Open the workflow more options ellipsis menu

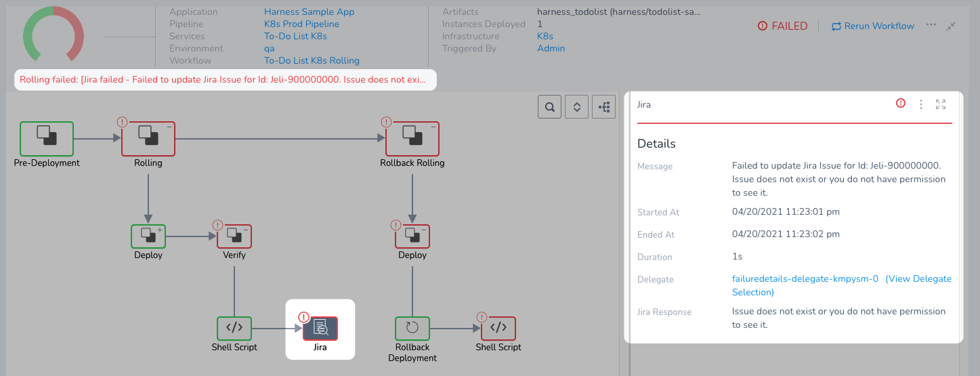point(931,25)
